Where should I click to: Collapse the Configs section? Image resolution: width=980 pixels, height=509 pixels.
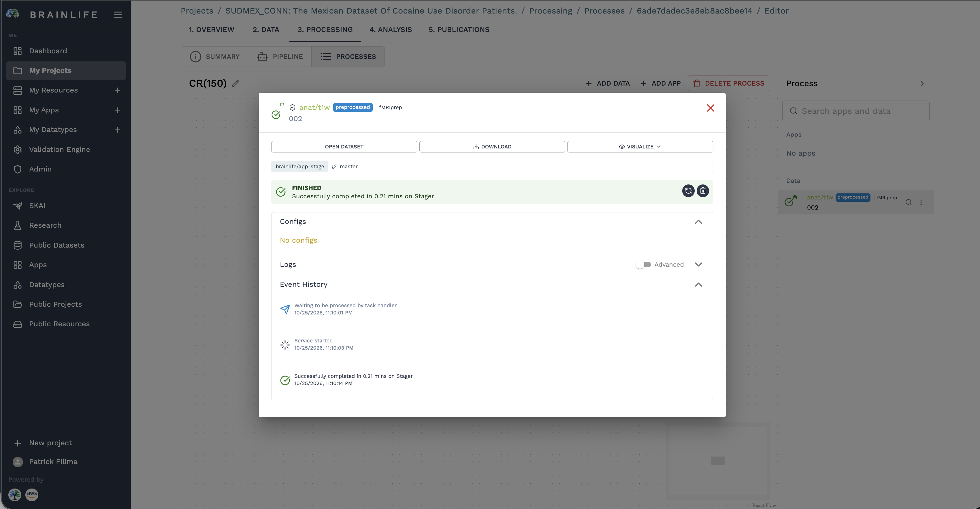pos(698,222)
